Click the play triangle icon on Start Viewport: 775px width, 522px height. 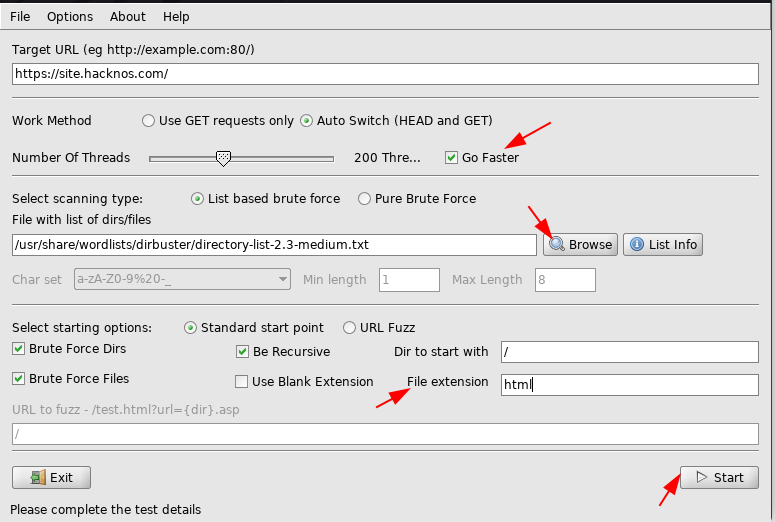click(701, 477)
